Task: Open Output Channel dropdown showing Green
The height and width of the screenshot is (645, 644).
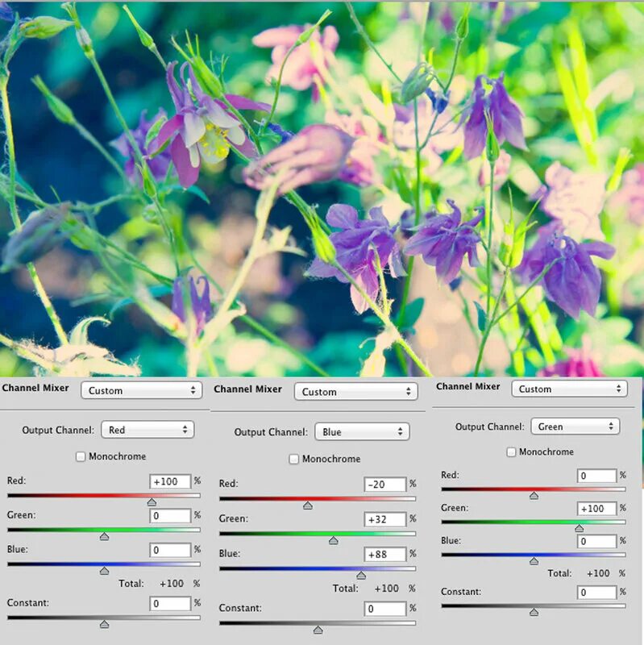Action: 575,427
